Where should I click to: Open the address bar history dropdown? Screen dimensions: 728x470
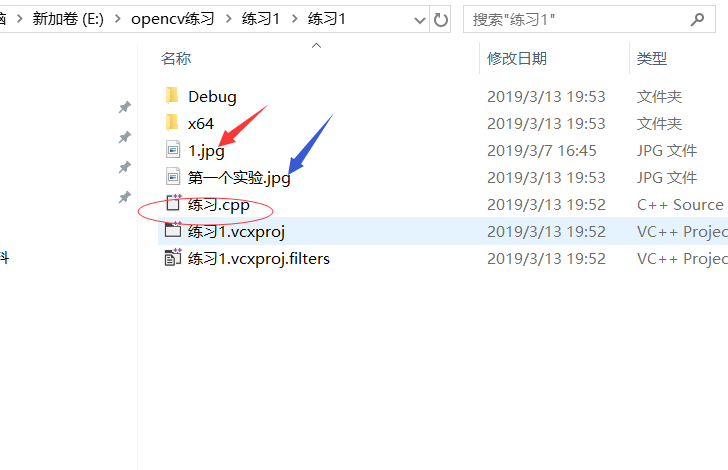pos(420,20)
